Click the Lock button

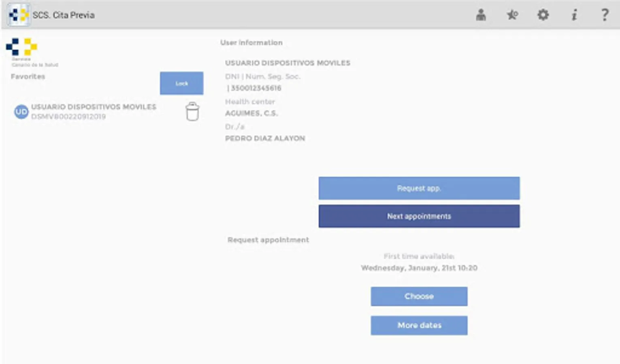[181, 83]
